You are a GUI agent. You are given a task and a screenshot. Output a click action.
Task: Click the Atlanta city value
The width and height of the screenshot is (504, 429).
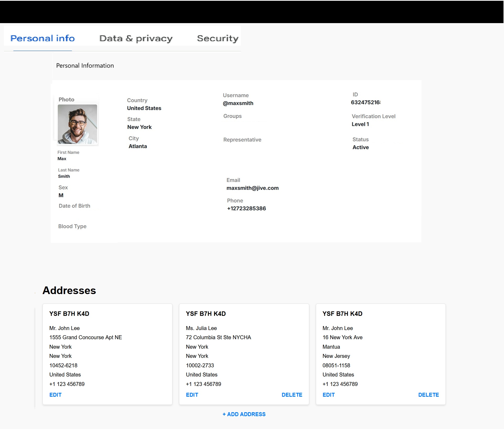click(138, 146)
